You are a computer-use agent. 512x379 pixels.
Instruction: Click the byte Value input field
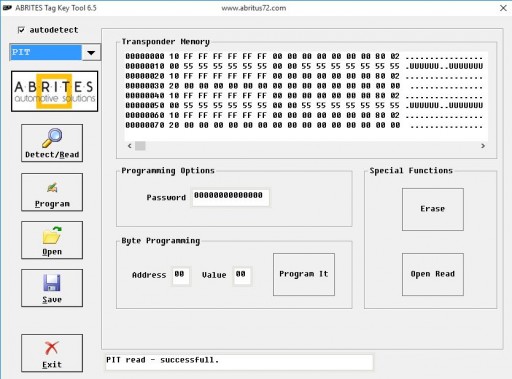[x=242, y=276]
